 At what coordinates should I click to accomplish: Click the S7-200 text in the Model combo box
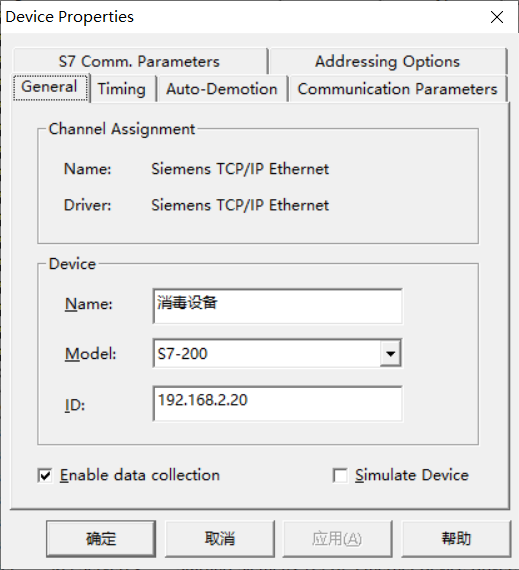click(182, 354)
